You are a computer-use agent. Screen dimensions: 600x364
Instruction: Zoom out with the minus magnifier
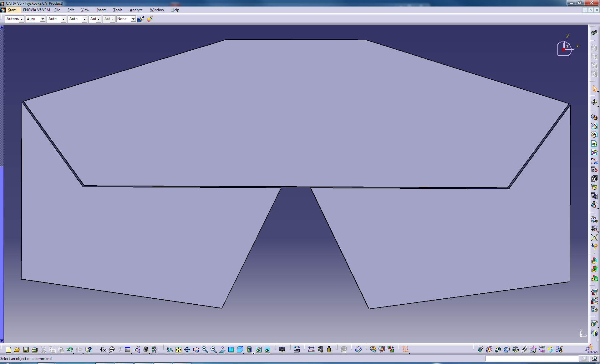(213, 350)
